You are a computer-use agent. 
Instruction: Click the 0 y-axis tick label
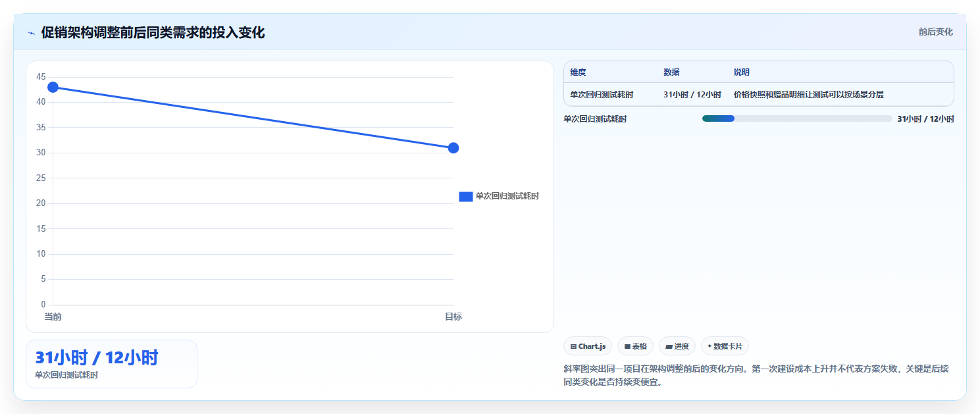[x=43, y=305]
